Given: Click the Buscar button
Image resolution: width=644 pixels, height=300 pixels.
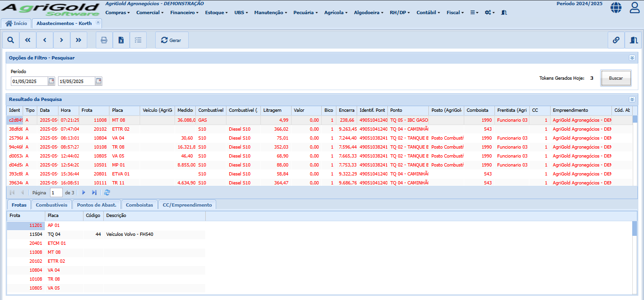Looking at the screenshot, I should 616,78.
